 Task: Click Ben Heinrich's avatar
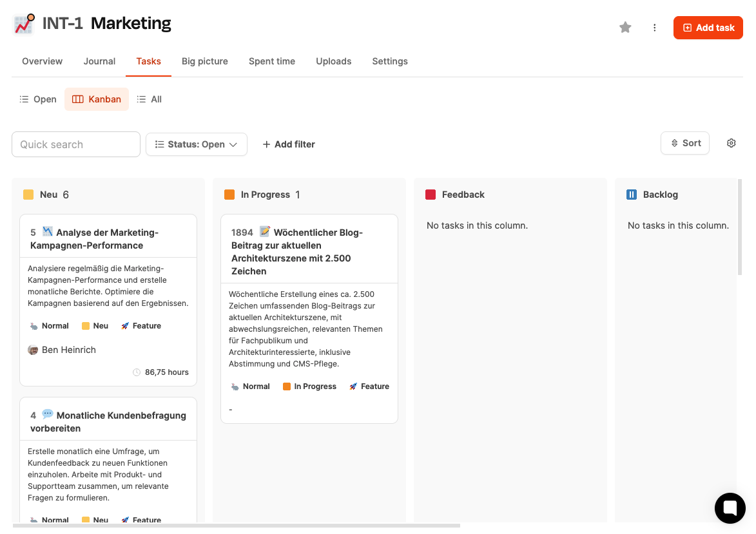click(x=33, y=350)
